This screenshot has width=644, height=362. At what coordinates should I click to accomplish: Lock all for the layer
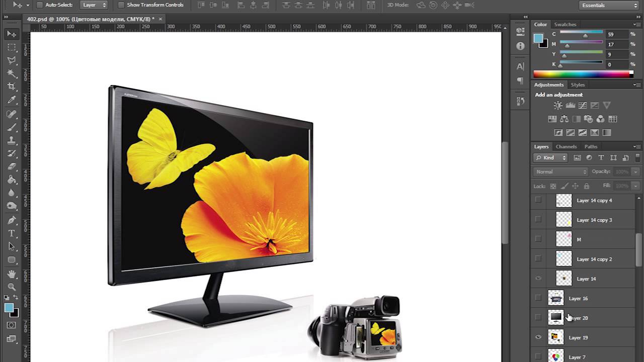point(586,186)
